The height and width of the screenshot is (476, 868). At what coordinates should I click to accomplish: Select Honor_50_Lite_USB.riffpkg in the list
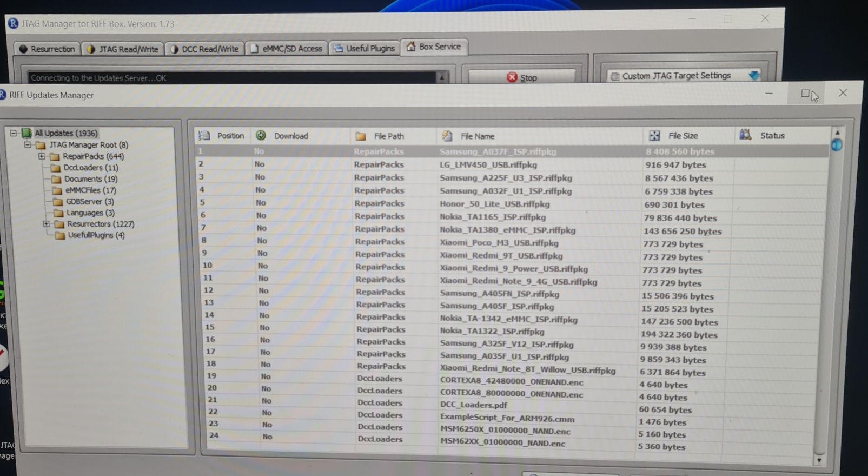(494, 204)
